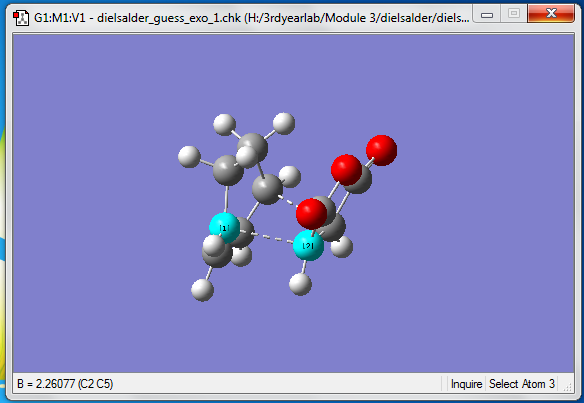The height and width of the screenshot is (403, 584).
Task: Click the maximize button in the title bar
Action: pos(514,14)
